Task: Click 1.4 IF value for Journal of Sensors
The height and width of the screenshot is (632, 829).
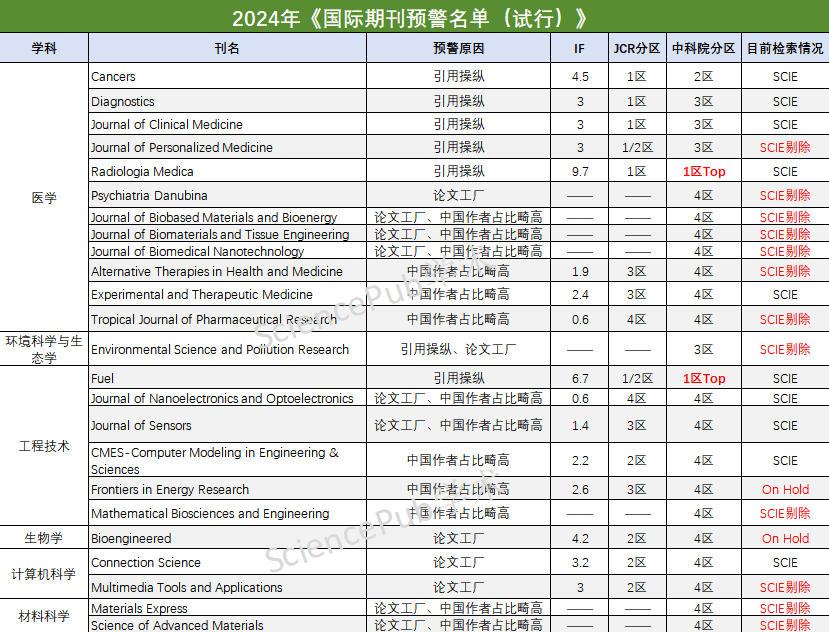Action: 580,426
